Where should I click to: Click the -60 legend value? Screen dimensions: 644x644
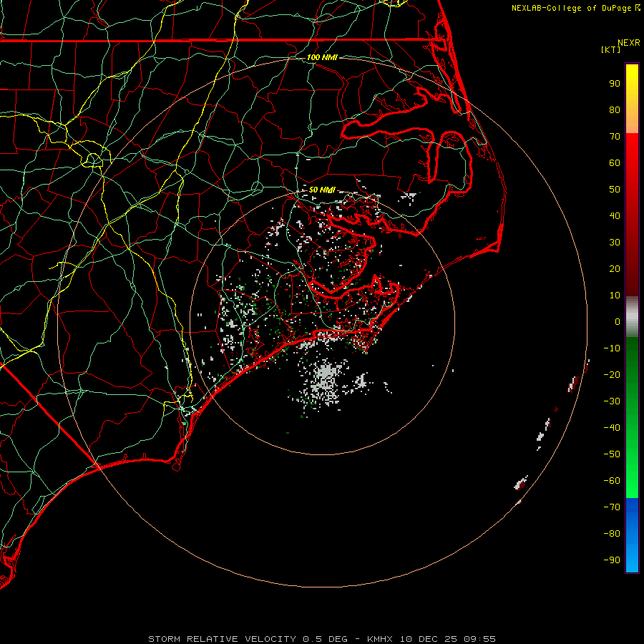(x=612, y=481)
